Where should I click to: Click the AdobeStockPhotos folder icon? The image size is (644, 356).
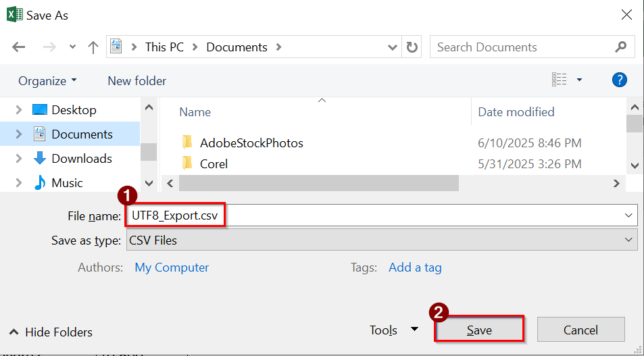click(x=187, y=143)
